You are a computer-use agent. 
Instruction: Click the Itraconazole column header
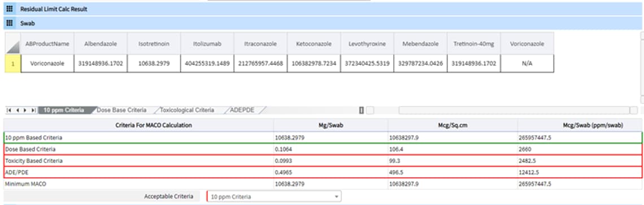pos(260,43)
